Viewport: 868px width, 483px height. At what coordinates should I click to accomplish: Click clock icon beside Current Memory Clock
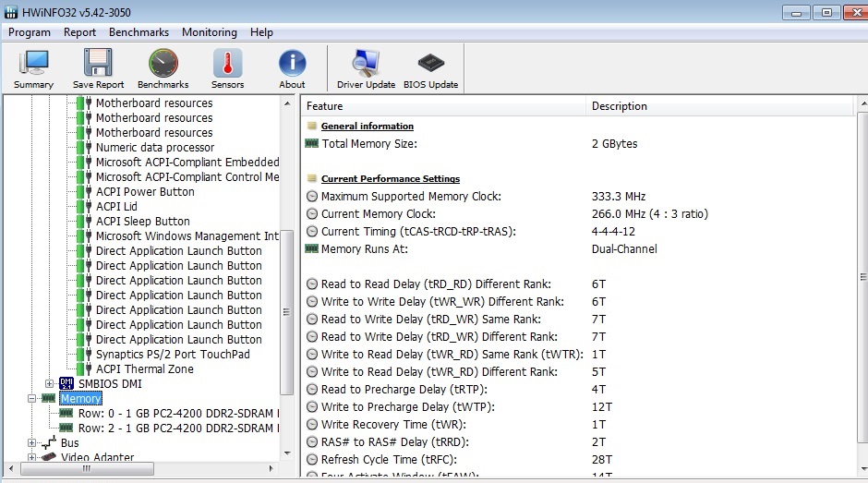point(312,214)
